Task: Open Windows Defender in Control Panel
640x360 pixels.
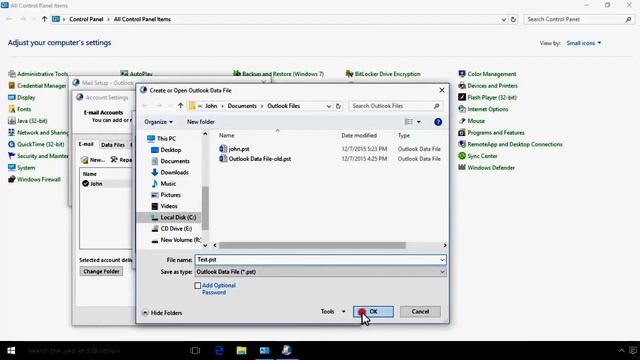Action: (x=487, y=168)
